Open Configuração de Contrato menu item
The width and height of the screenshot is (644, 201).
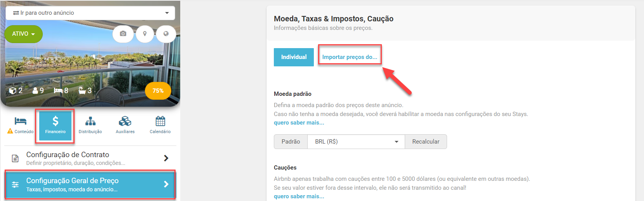[x=90, y=158]
